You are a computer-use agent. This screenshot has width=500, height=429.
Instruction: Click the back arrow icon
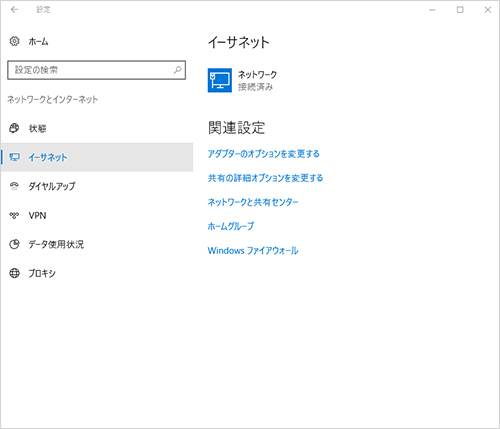[14, 10]
